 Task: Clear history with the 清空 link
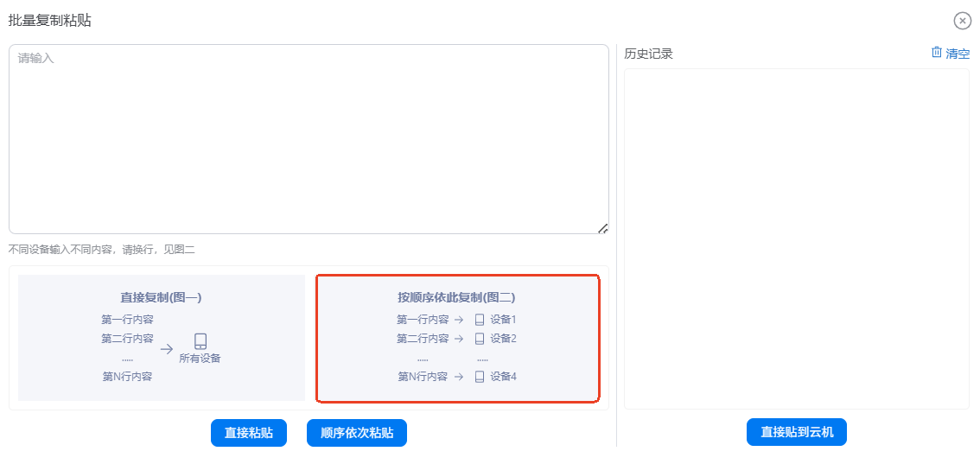958,54
